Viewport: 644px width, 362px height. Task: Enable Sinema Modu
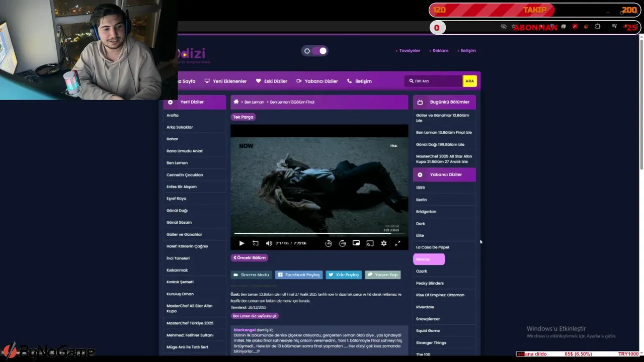(251, 275)
